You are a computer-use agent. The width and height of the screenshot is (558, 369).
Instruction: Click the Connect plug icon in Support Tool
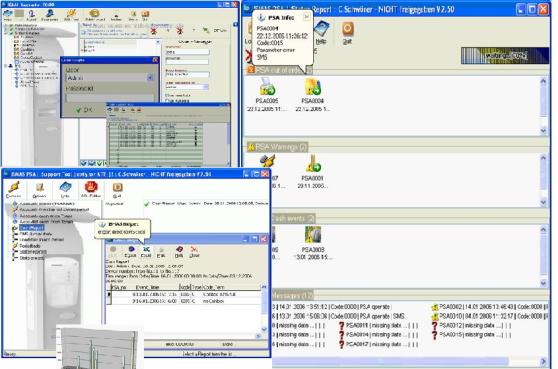[14, 187]
